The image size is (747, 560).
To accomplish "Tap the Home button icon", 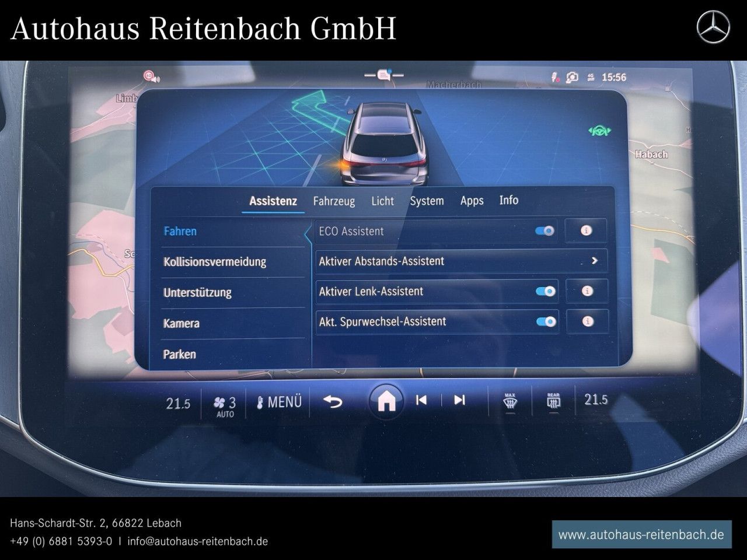I will click(387, 400).
